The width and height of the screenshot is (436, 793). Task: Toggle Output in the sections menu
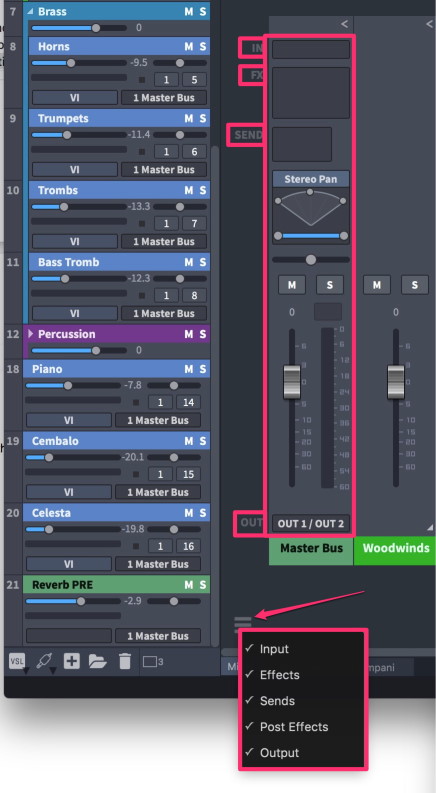(x=280, y=753)
